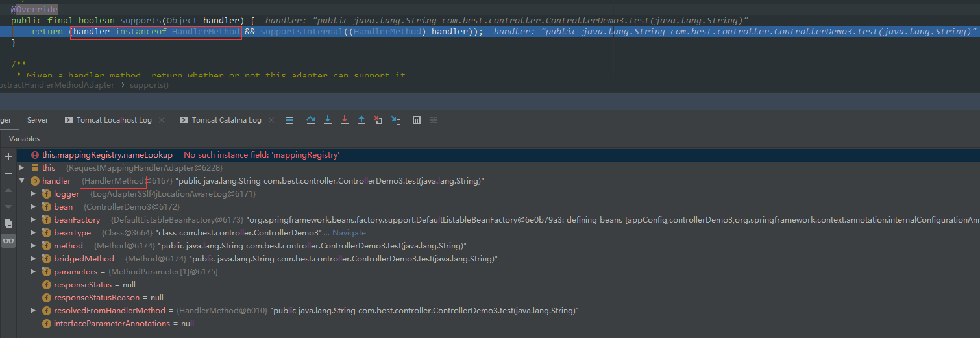Click the field icon beside responseStatus

[47, 285]
